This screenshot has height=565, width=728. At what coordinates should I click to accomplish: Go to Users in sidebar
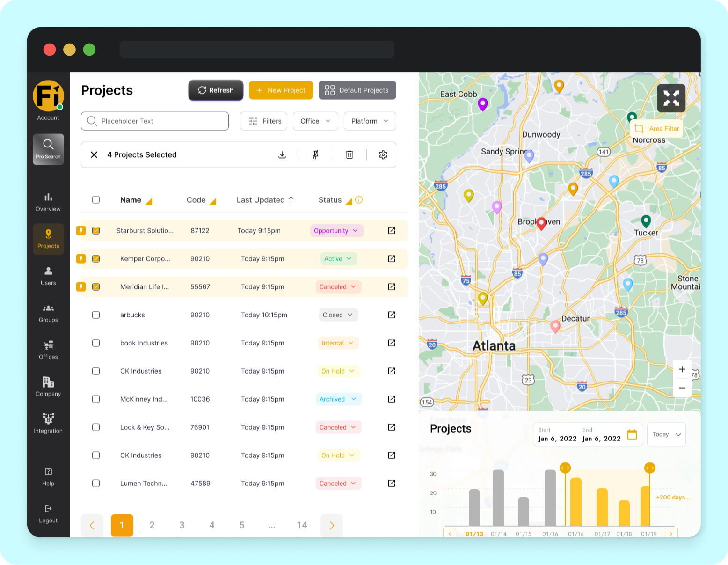(48, 276)
